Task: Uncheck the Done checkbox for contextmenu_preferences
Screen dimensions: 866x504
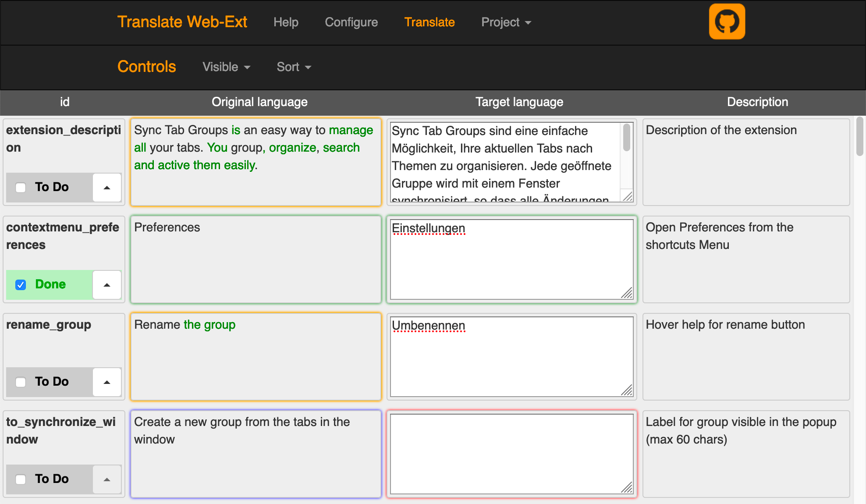Action: click(21, 285)
